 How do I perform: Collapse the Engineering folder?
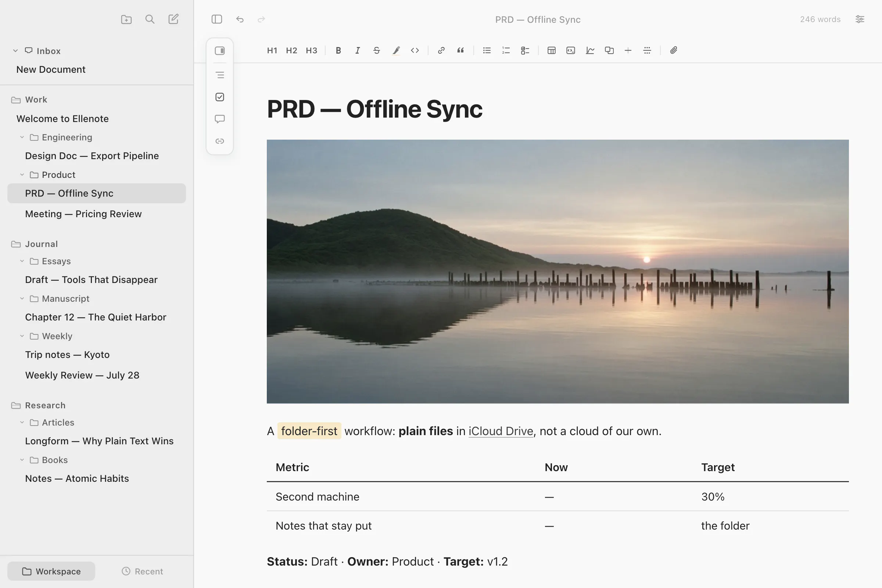(x=22, y=137)
